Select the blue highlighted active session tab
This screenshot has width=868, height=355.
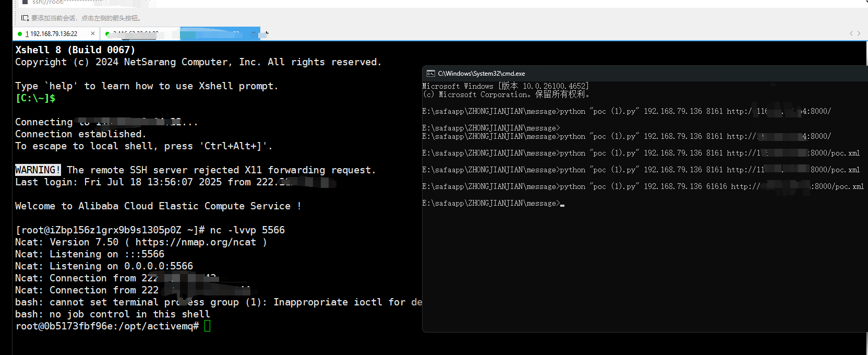point(220,33)
